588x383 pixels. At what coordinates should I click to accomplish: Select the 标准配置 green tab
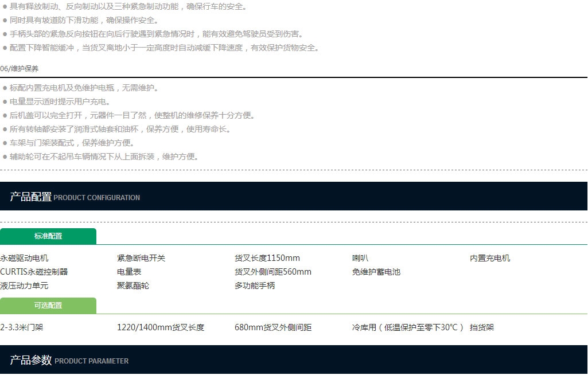[x=48, y=236]
